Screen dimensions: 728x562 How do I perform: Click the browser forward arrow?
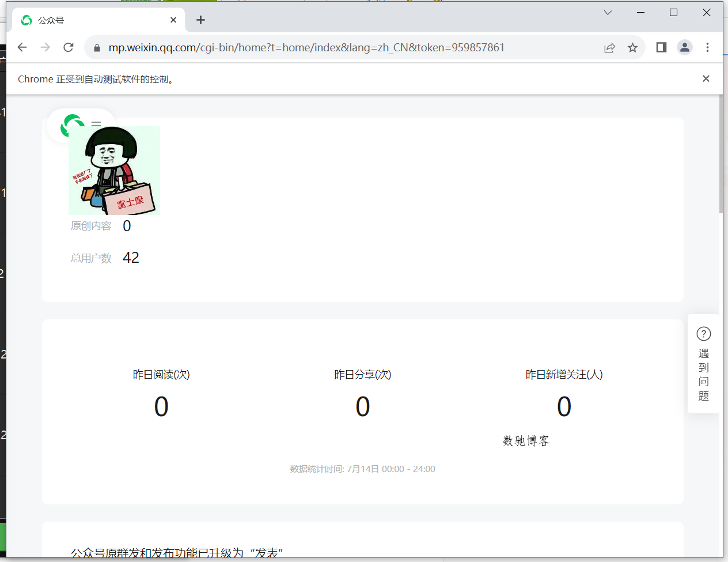pyautogui.click(x=45, y=47)
